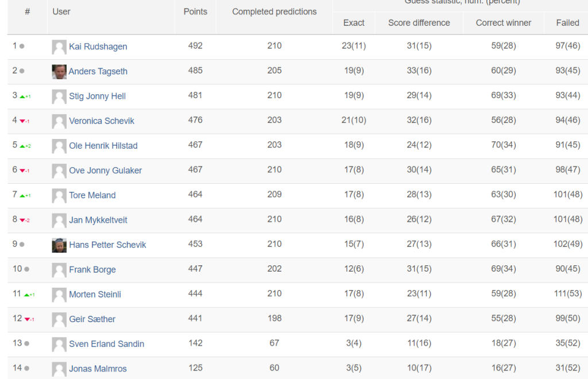Click Kai Rudshagen's placeholder avatar icon

[x=59, y=47]
